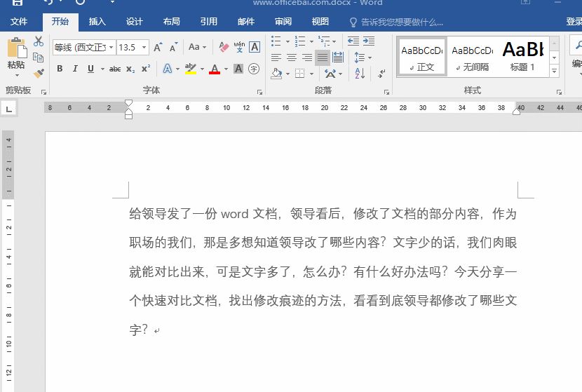Image resolution: width=582 pixels, height=392 pixels.
Task: Expand the styles gallery more arrow
Action: tap(554, 72)
